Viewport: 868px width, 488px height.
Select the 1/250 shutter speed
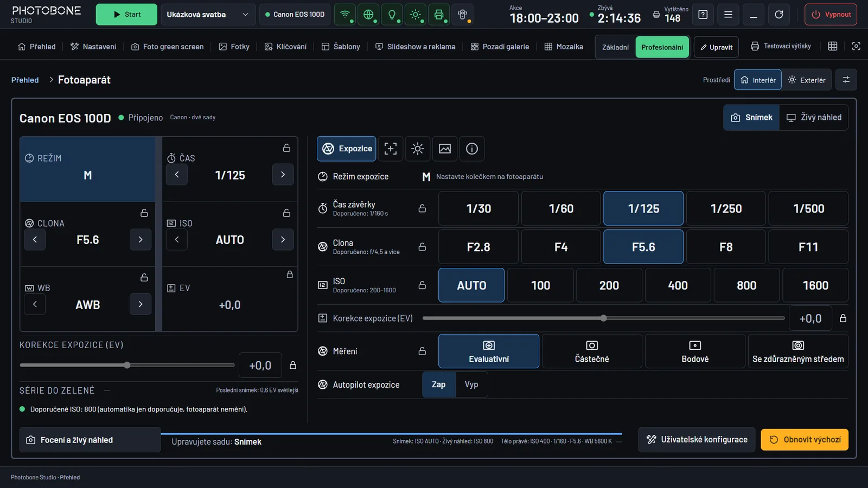coord(726,208)
